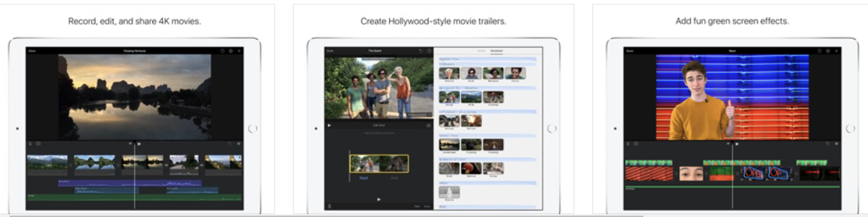This screenshot has height=217, width=868.
Task: Skip to beginning in Chasing Horizons timeline
Action: pyautogui.click(x=130, y=144)
